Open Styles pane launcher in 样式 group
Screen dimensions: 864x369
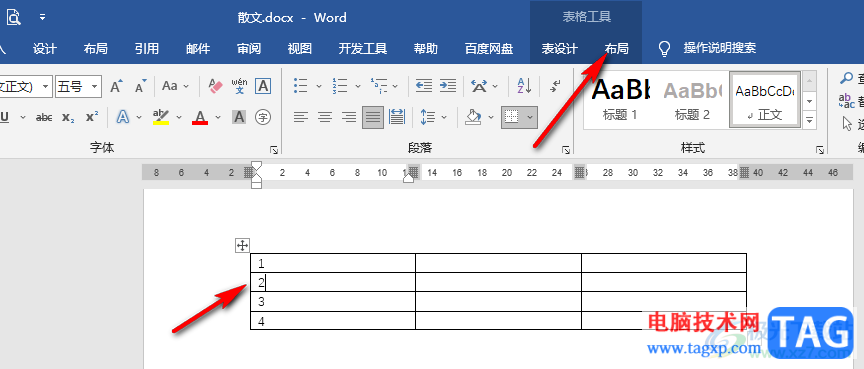click(x=819, y=150)
